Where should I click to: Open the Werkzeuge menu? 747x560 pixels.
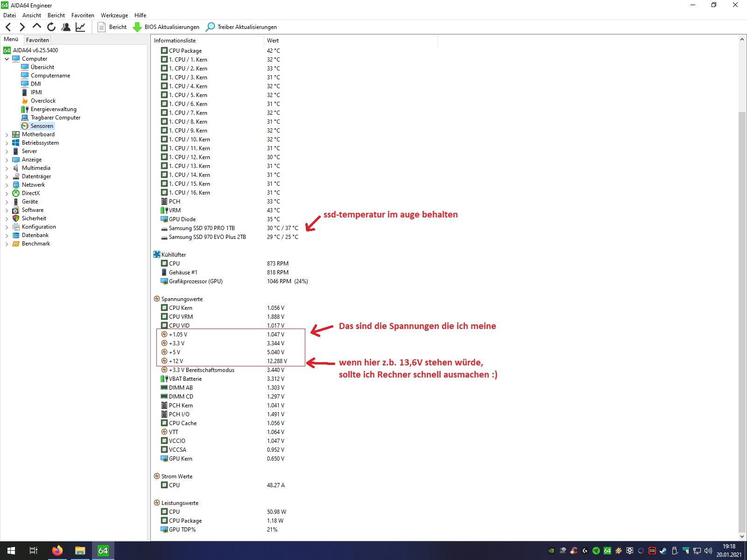(114, 15)
